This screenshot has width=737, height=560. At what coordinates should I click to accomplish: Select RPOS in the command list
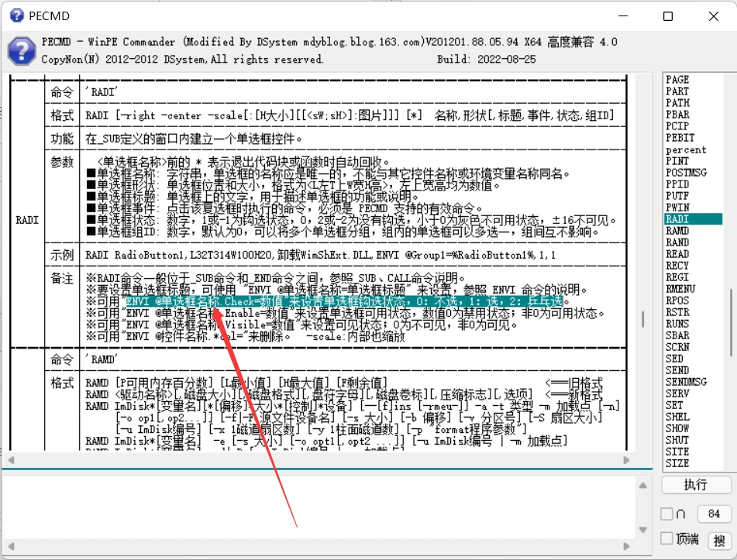point(677,301)
